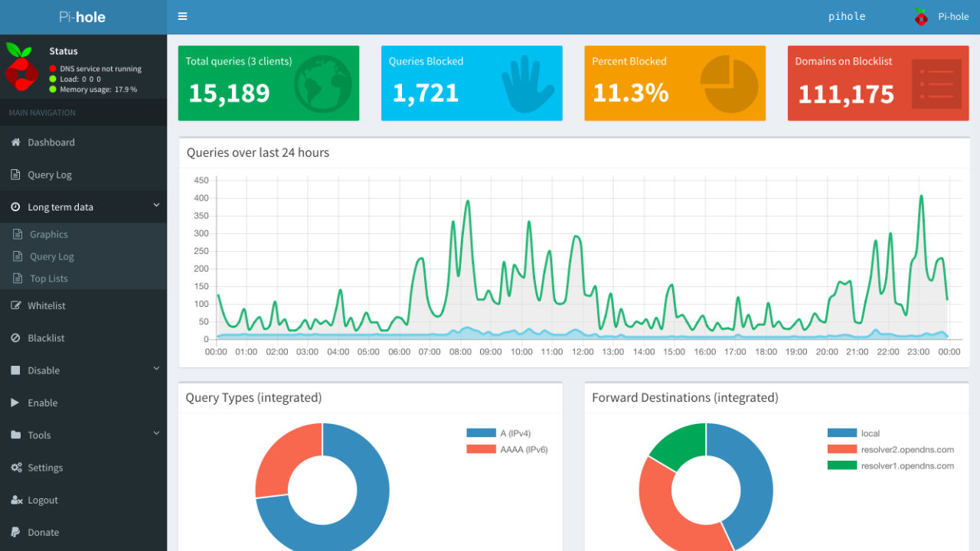980x551 pixels.
Task: Toggle AAAA (IPv6) legend item
Action: (x=507, y=449)
